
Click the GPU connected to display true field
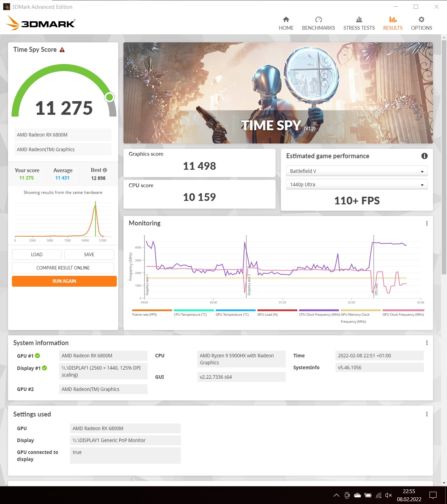(125, 455)
